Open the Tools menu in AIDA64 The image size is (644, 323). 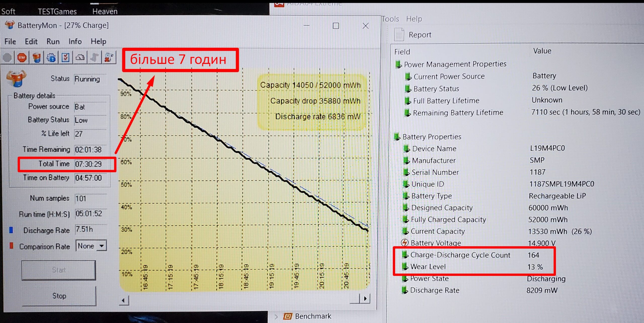(x=390, y=19)
